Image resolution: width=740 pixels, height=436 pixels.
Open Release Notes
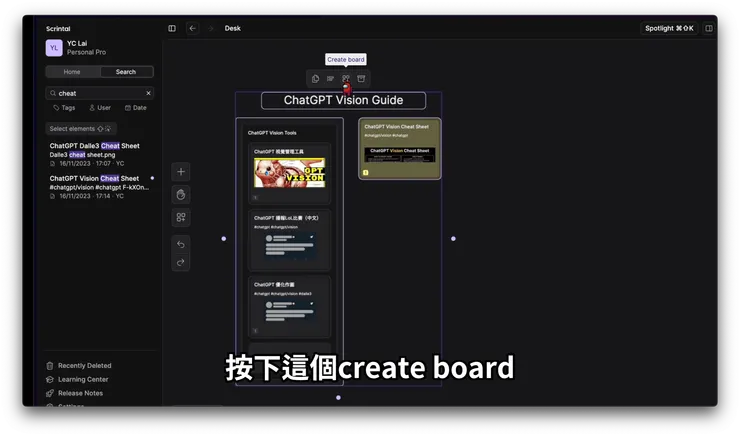pos(75,393)
